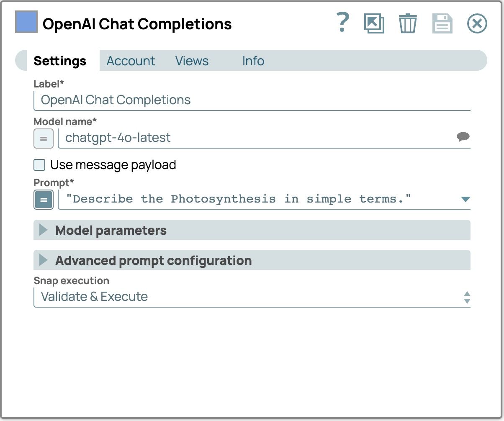Delete the snap with trash icon
Viewport: 504px width, 421px height.
coord(407,23)
